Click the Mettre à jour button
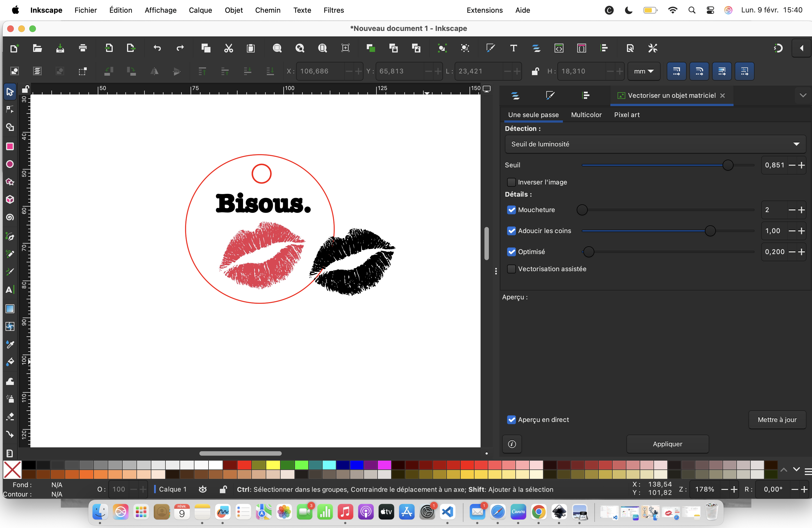Screen dimensions: 812x528 coord(777,419)
